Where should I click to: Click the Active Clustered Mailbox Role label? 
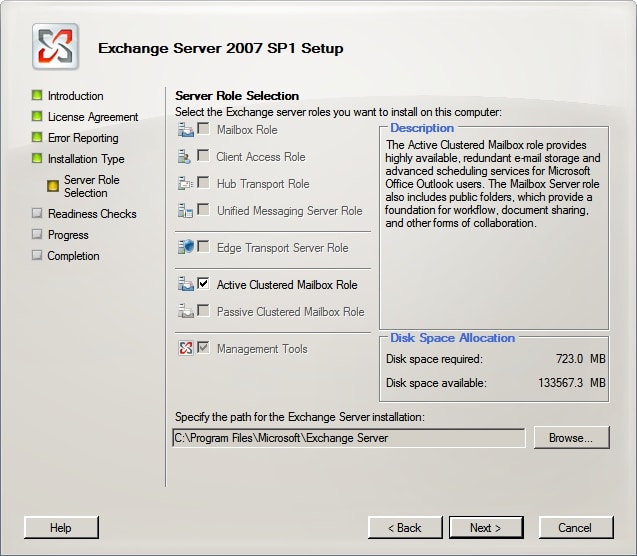(x=287, y=285)
